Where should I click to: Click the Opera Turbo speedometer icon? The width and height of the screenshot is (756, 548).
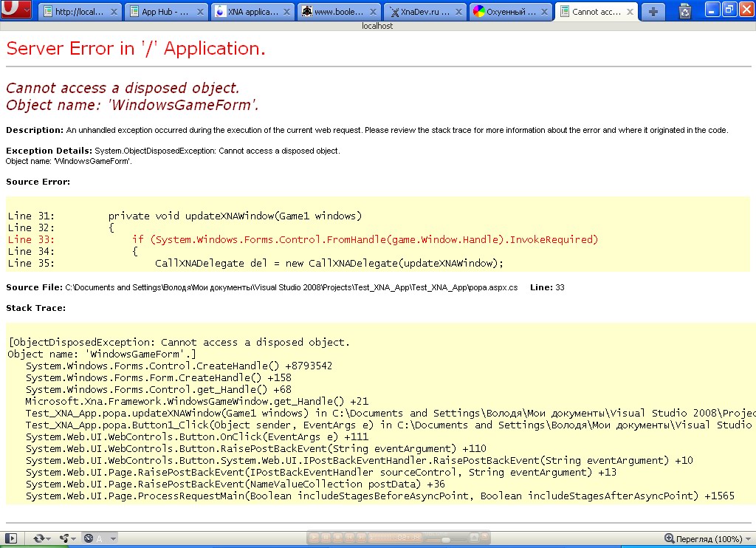[89, 538]
